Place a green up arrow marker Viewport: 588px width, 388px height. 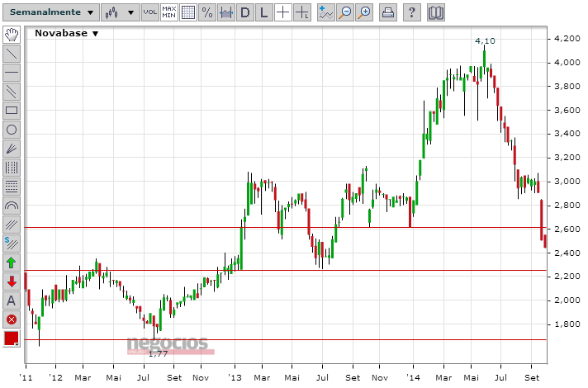point(12,263)
